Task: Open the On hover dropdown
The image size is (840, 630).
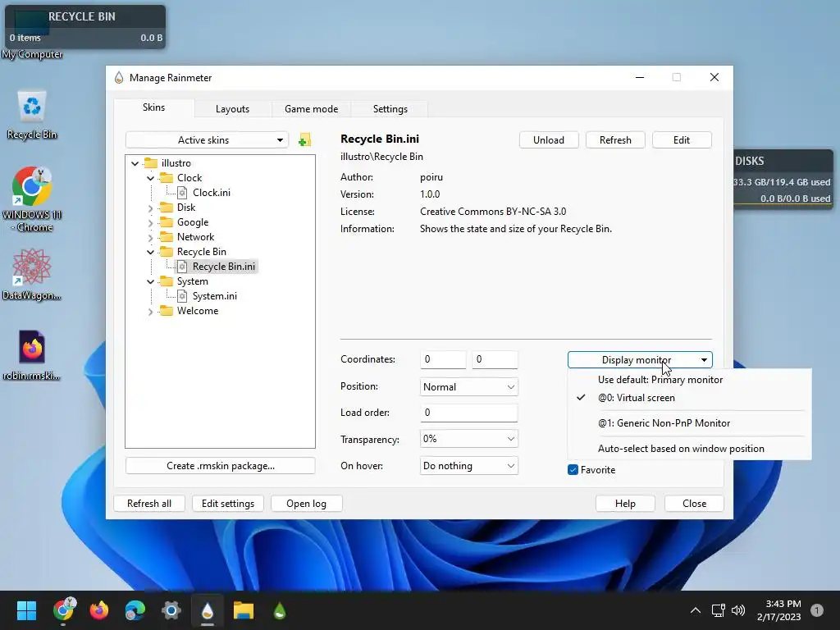Action: pyautogui.click(x=468, y=466)
